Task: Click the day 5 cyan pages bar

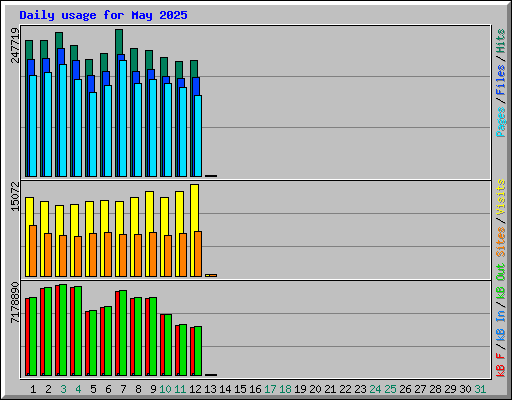Action: coord(93,134)
